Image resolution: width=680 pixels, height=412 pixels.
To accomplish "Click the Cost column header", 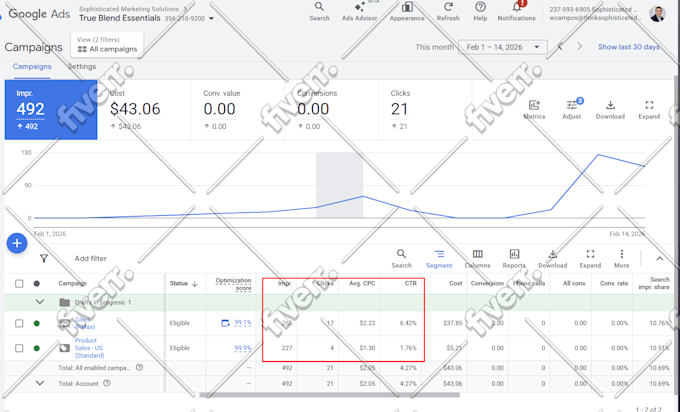I will [x=456, y=283].
